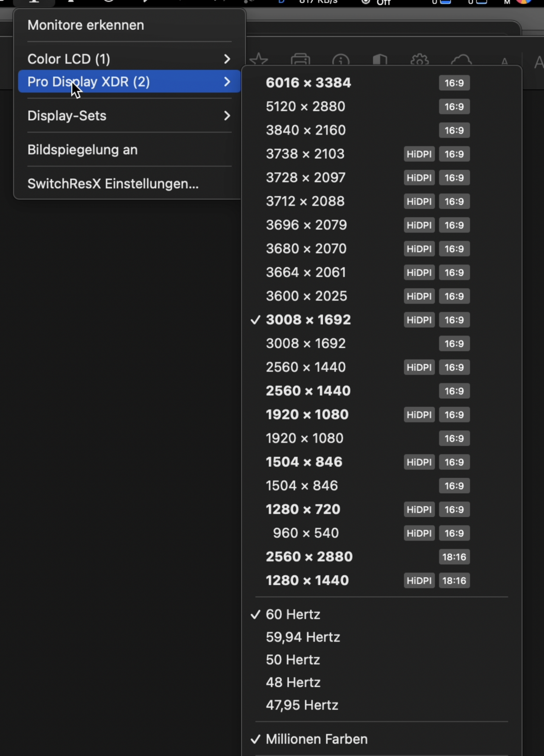
Task: Open SwitchResX Einstellungen…
Action: [x=129, y=184]
